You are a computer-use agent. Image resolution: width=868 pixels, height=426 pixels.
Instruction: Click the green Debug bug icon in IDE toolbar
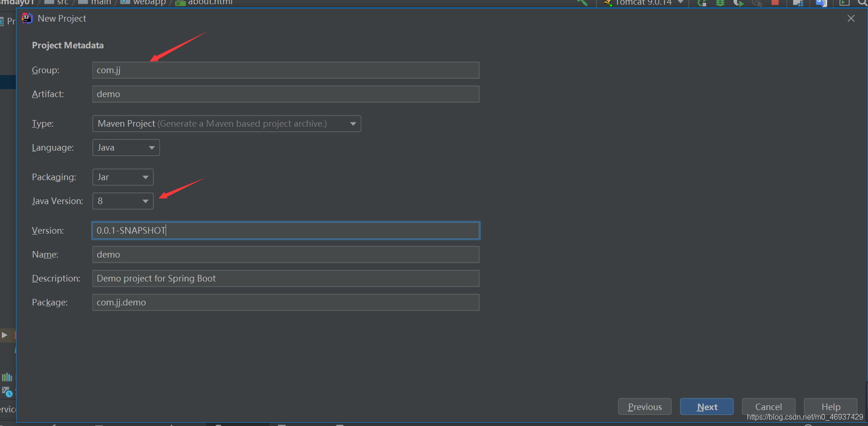tap(720, 3)
